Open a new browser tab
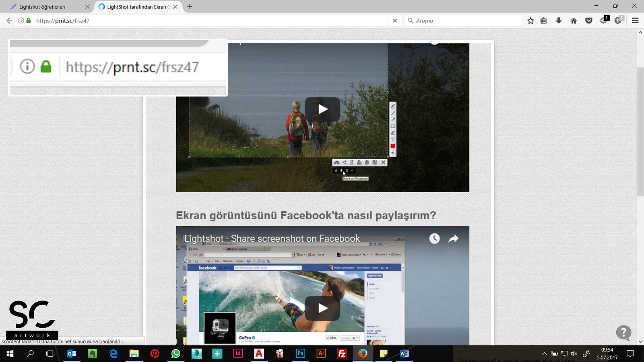This screenshot has height=362, width=644. pyautogui.click(x=190, y=6)
